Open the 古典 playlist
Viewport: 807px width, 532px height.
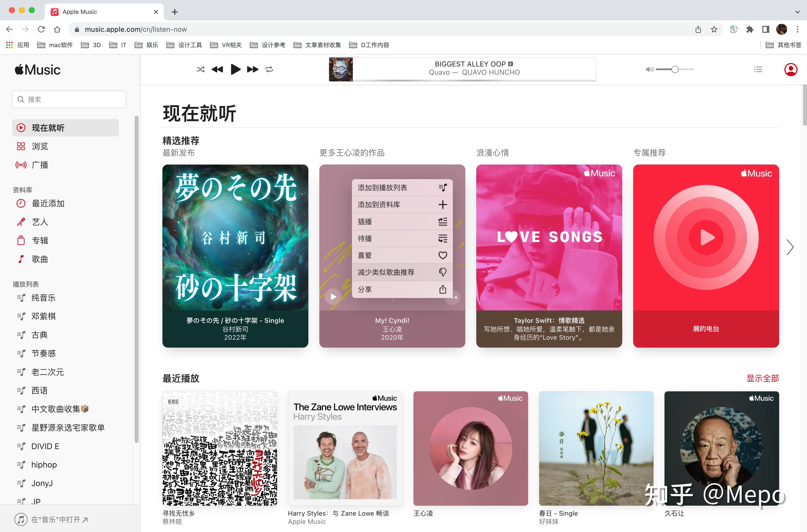coord(66,335)
